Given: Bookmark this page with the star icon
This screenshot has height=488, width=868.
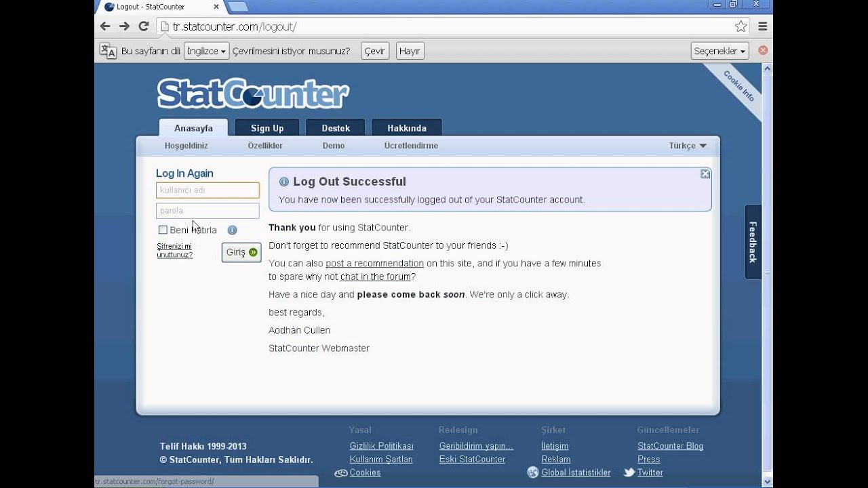Looking at the screenshot, I should [741, 26].
